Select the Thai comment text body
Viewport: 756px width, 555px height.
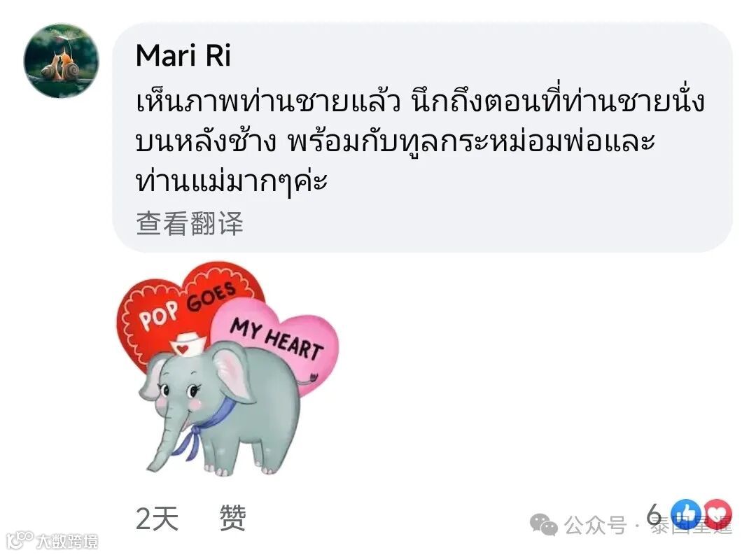[419, 142]
